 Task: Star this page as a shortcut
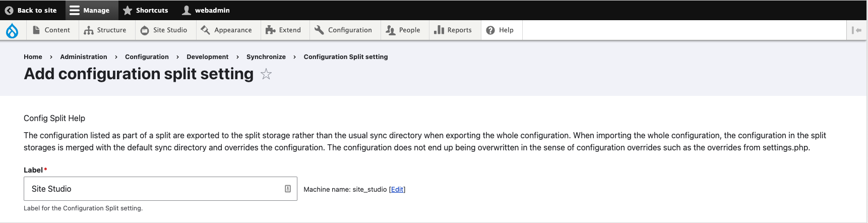266,75
